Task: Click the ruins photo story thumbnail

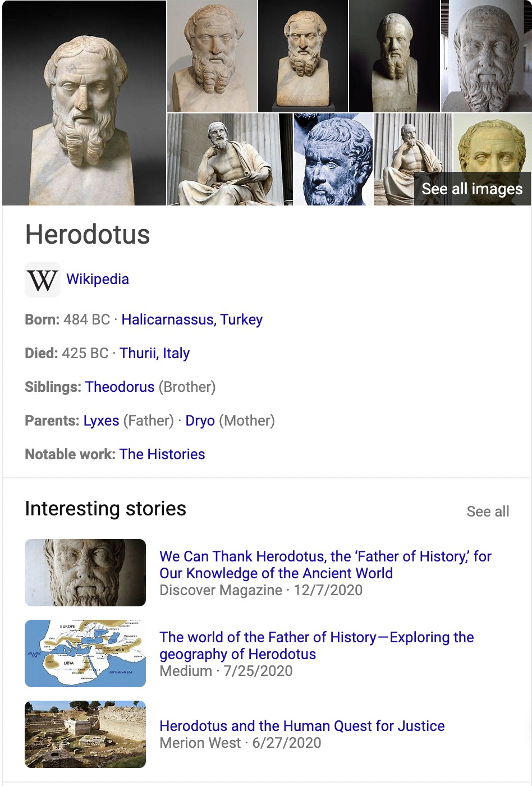Action: [85, 734]
